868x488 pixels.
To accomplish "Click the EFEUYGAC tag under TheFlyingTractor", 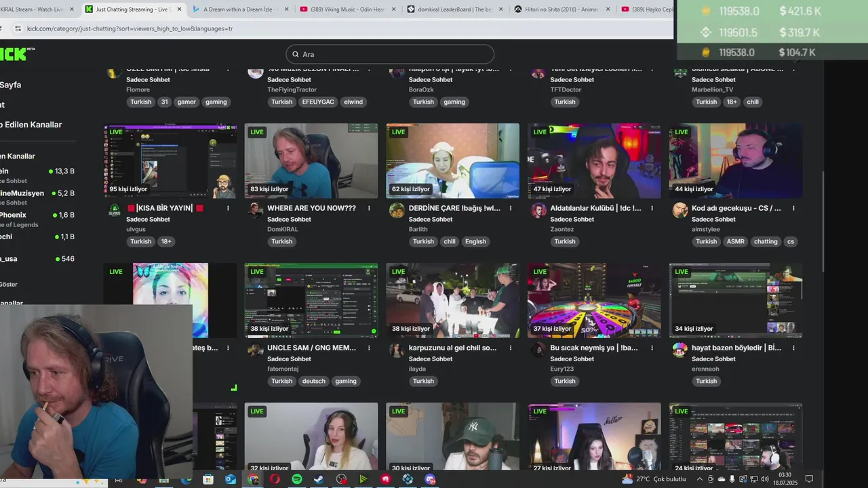I will 317,102.
